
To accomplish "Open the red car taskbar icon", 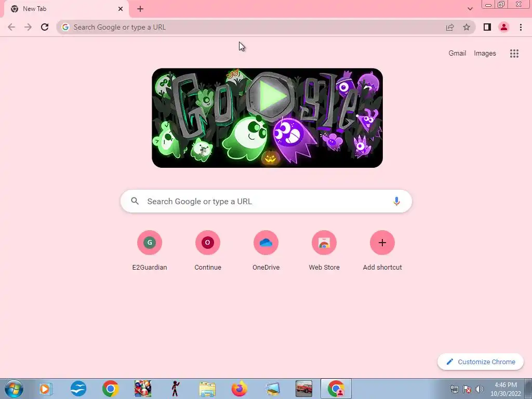I will (303, 389).
